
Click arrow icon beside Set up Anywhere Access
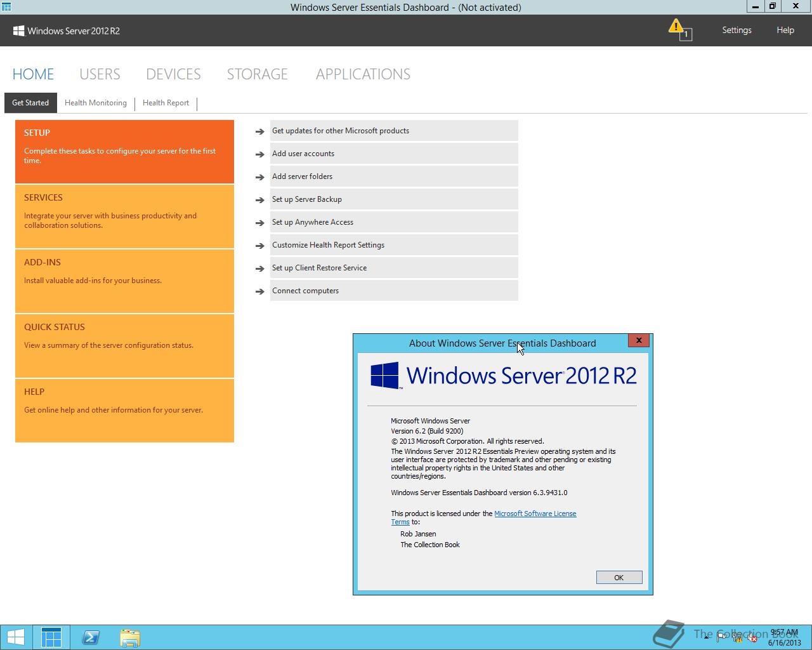[x=259, y=223]
